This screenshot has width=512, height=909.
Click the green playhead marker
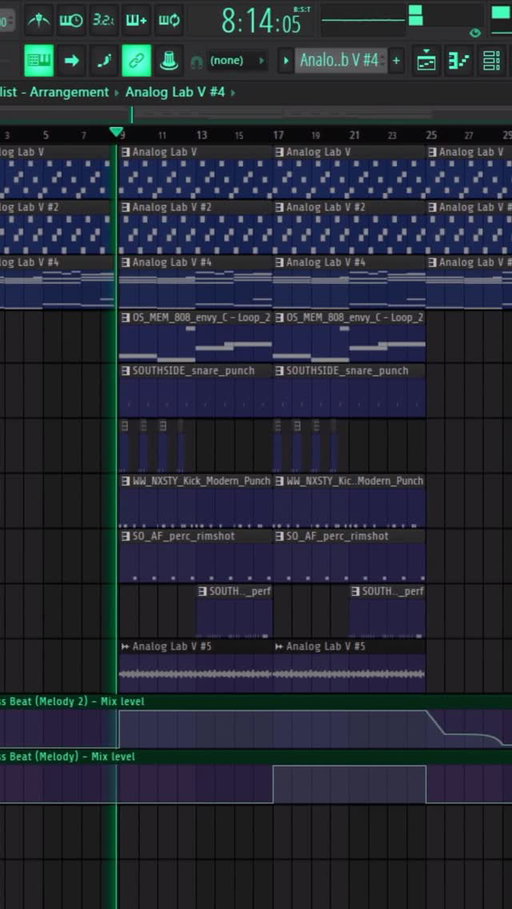[x=117, y=132]
